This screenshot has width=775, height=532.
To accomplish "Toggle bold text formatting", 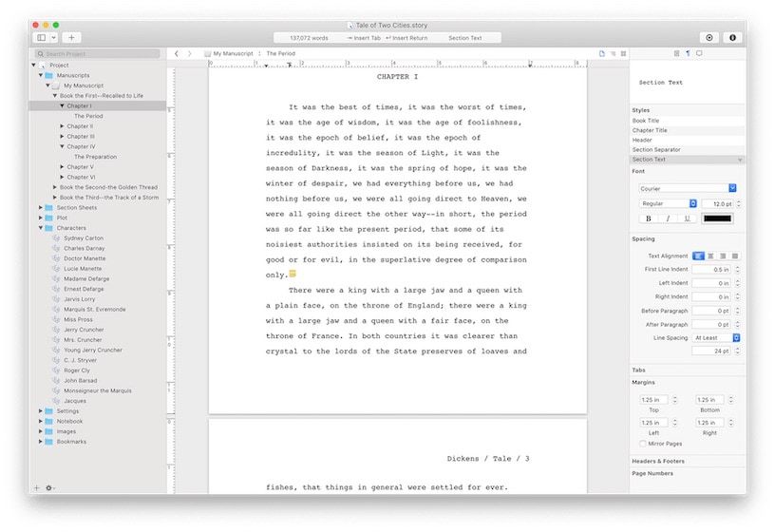I will point(649,218).
